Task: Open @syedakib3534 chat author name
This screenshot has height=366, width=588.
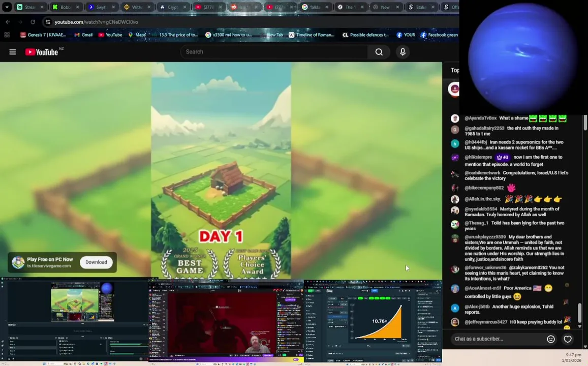Action: (x=481, y=209)
